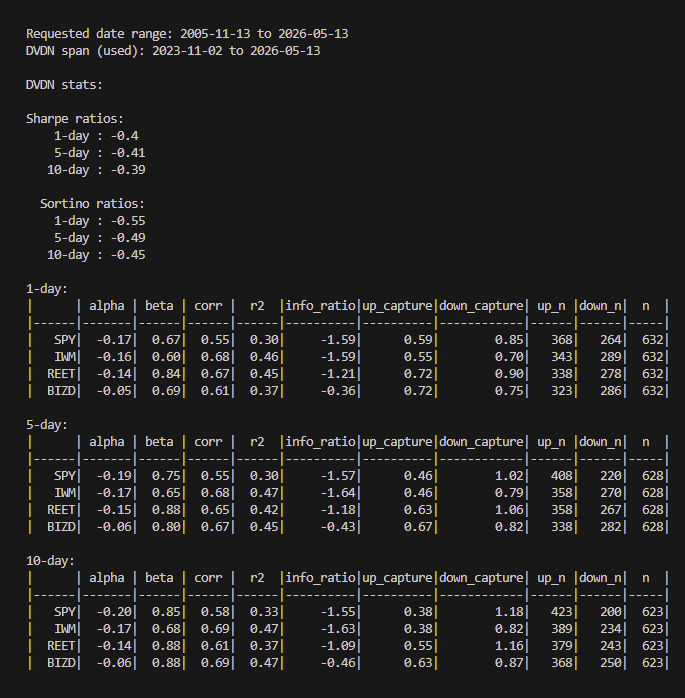Image resolution: width=685 pixels, height=698 pixels.
Task: Select SPY alpha -0.20 in 10-day table
Action: click(x=114, y=612)
